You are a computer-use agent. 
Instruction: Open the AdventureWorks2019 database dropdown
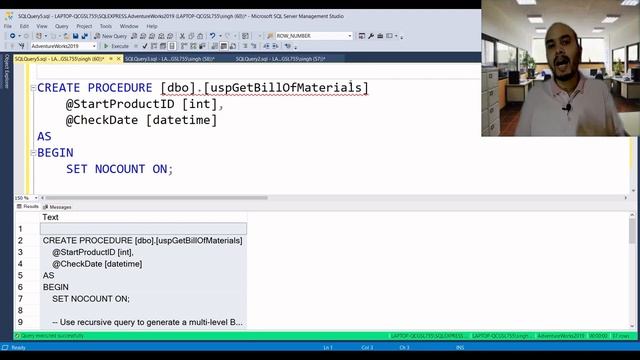coord(94,46)
